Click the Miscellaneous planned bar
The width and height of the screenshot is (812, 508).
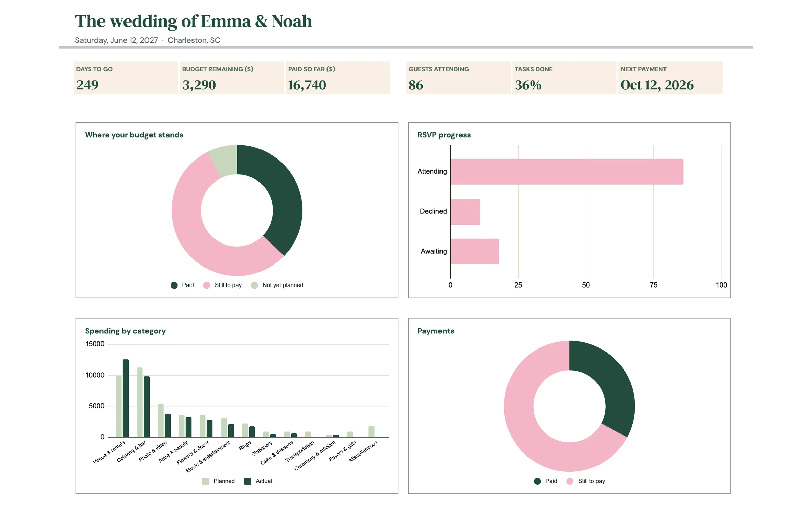coord(371,431)
